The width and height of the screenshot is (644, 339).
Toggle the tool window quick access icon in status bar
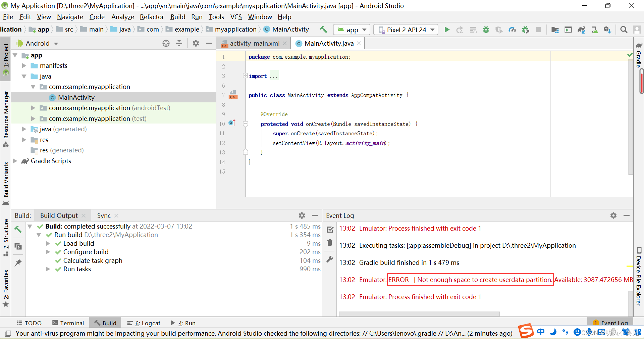[x=8, y=333]
